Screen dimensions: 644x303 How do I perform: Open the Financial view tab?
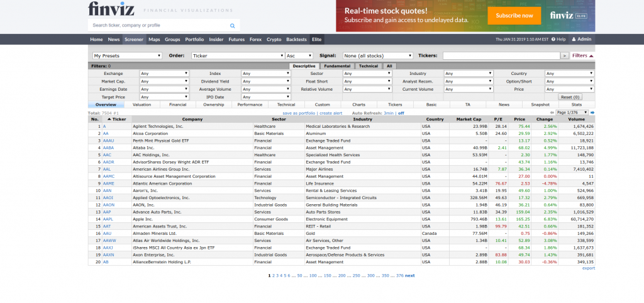(178, 105)
